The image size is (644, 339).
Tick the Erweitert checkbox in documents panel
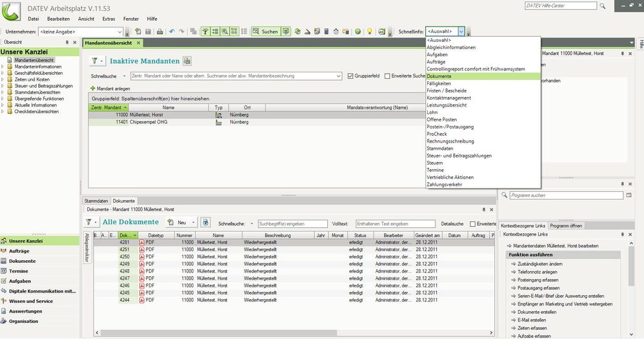474,224
